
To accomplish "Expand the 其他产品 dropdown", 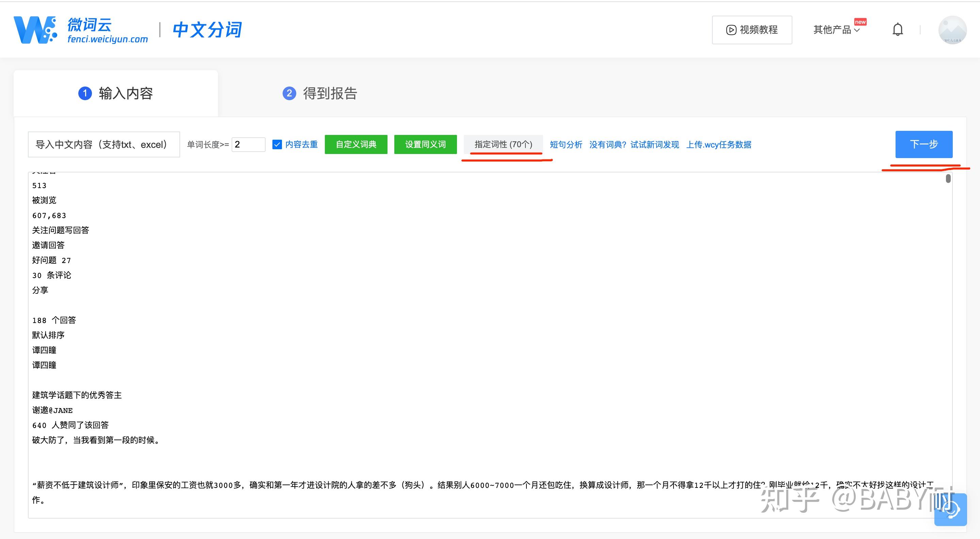I will pos(836,30).
